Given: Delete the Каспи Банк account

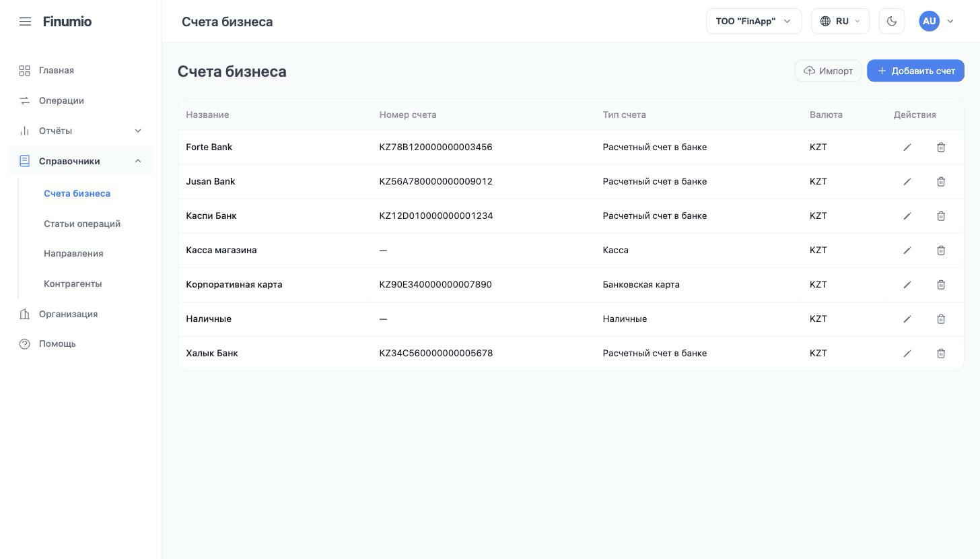Looking at the screenshot, I should [x=941, y=216].
